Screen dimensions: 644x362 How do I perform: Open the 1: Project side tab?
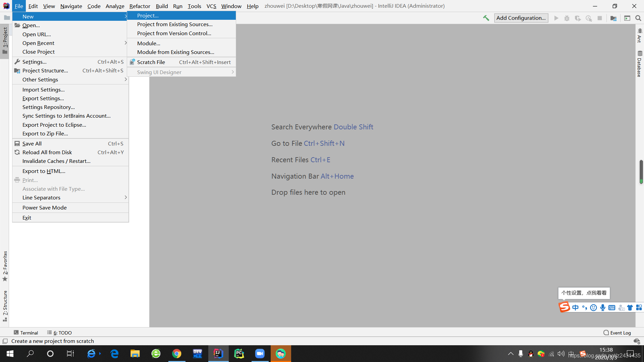[5, 41]
